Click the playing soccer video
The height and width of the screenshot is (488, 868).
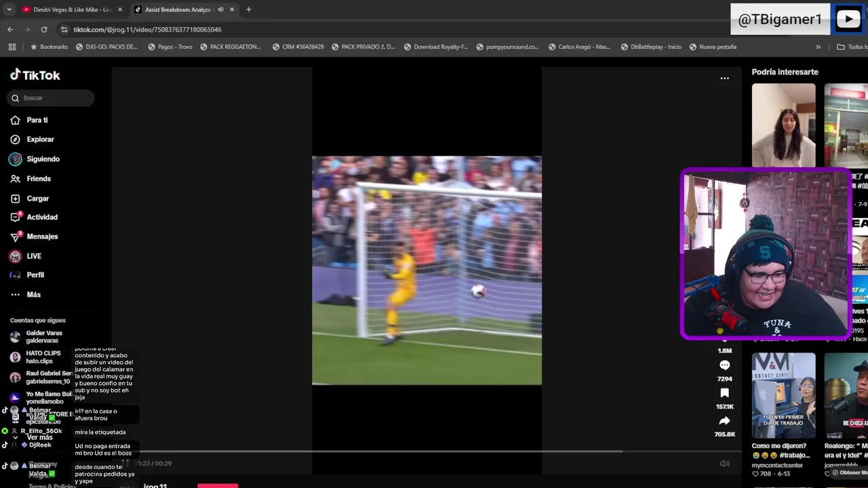(427, 270)
